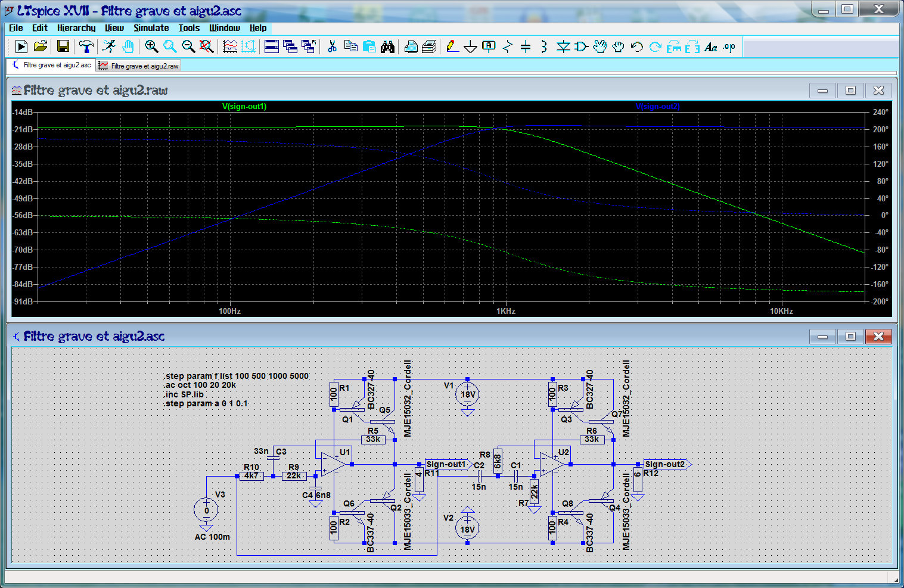The image size is (904, 588).
Task: Click the Print Setup icon
Action: [x=411, y=46]
